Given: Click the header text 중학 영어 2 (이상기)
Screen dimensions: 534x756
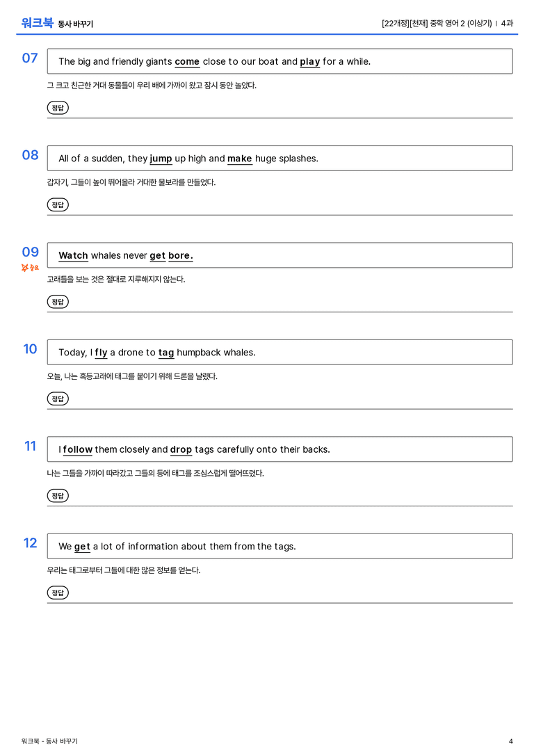Looking at the screenshot, I should tap(461, 23).
